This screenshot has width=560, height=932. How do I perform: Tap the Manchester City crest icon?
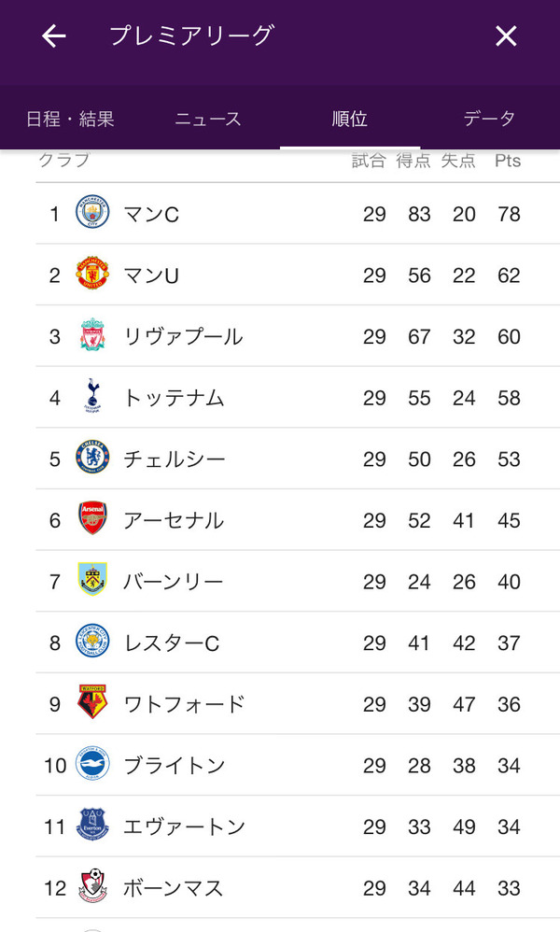[92, 214]
